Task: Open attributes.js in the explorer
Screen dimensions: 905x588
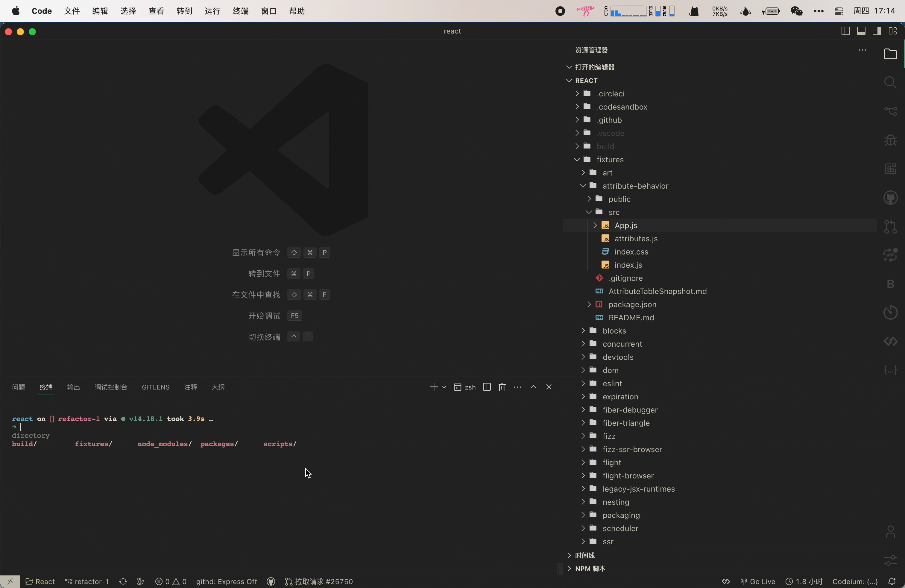Action: (636, 239)
